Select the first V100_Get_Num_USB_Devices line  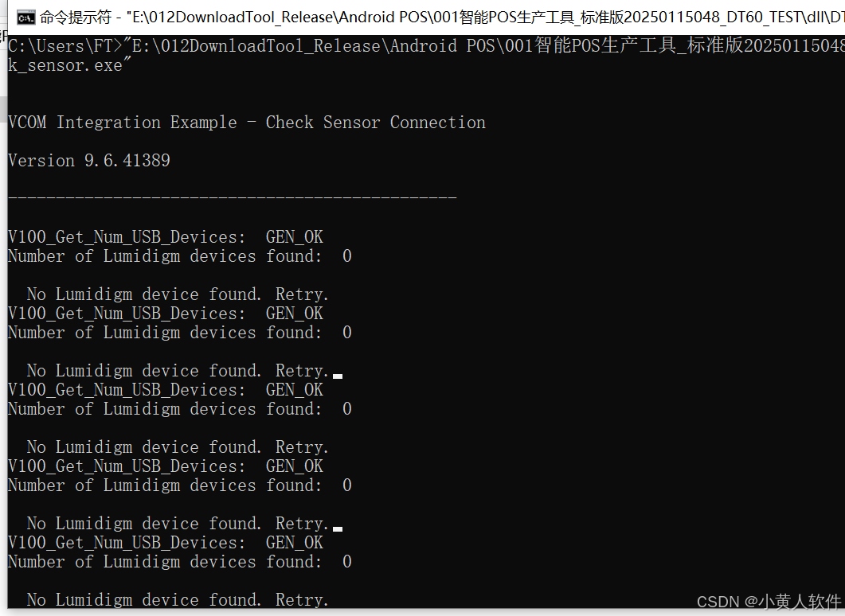tap(127, 236)
